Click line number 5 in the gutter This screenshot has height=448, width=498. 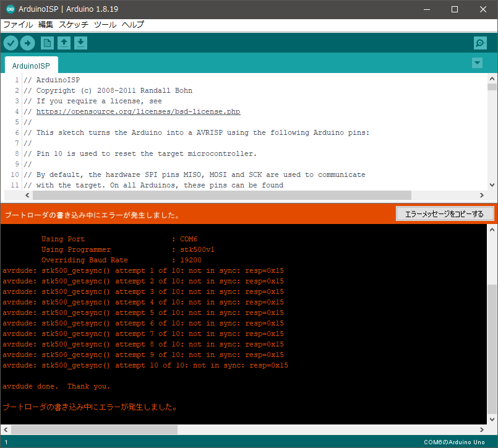pos(17,122)
